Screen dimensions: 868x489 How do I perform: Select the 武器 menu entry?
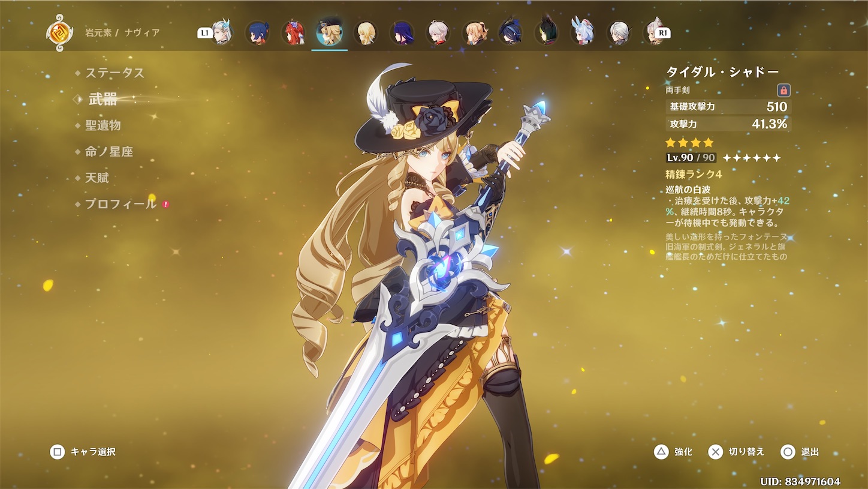pos(103,100)
